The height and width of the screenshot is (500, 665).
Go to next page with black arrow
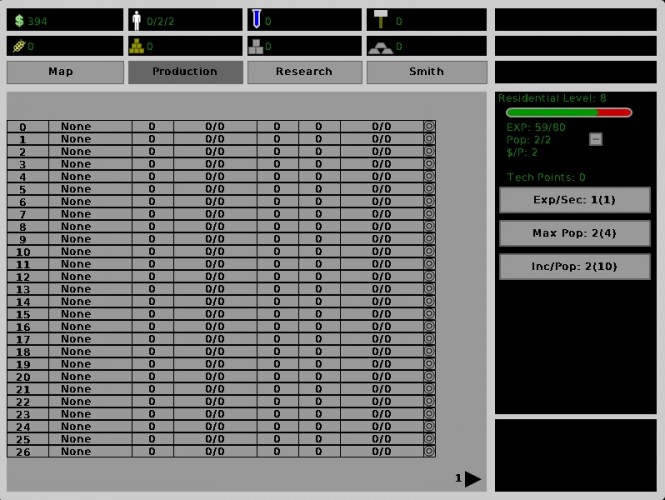[x=472, y=479]
